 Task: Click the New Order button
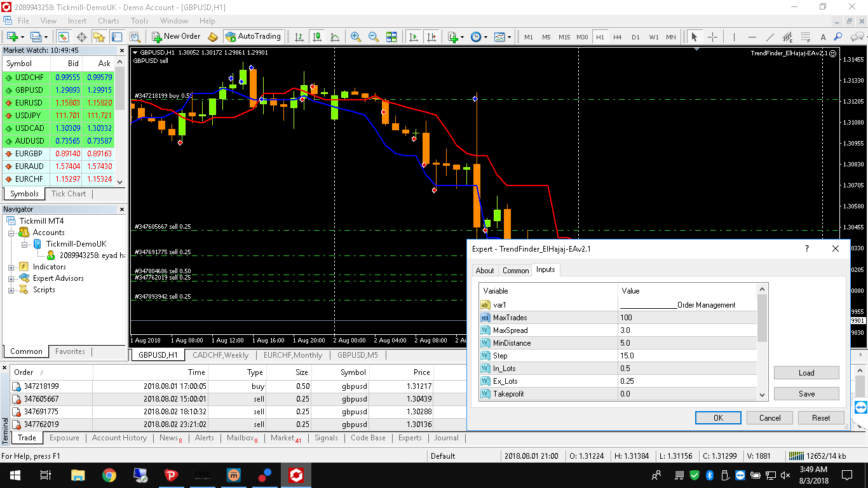click(x=177, y=37)
